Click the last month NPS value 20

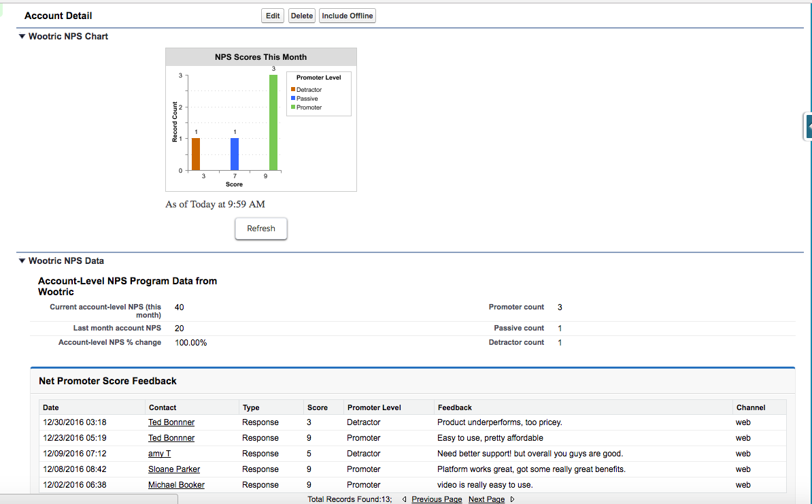tap(179, 329)
